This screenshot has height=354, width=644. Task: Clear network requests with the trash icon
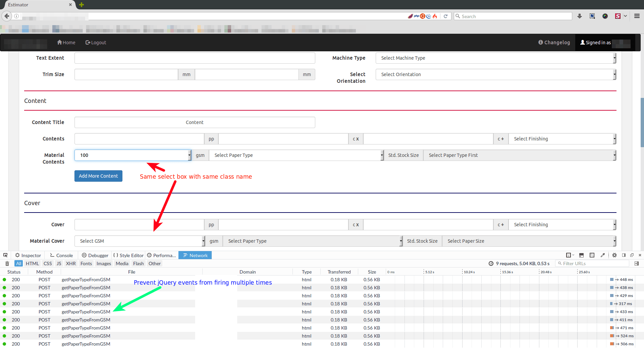pyautogui.click(x=7, y=263)
